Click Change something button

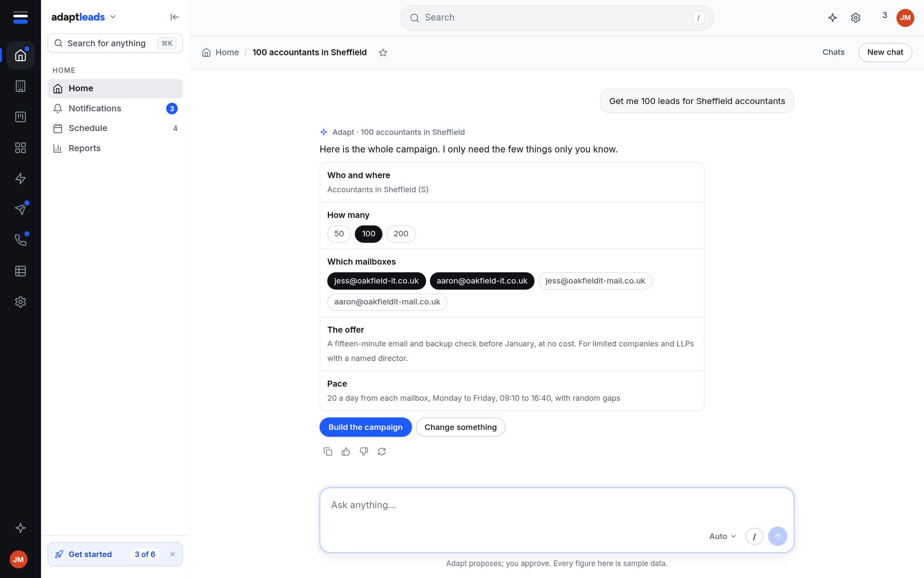point(460,427)
